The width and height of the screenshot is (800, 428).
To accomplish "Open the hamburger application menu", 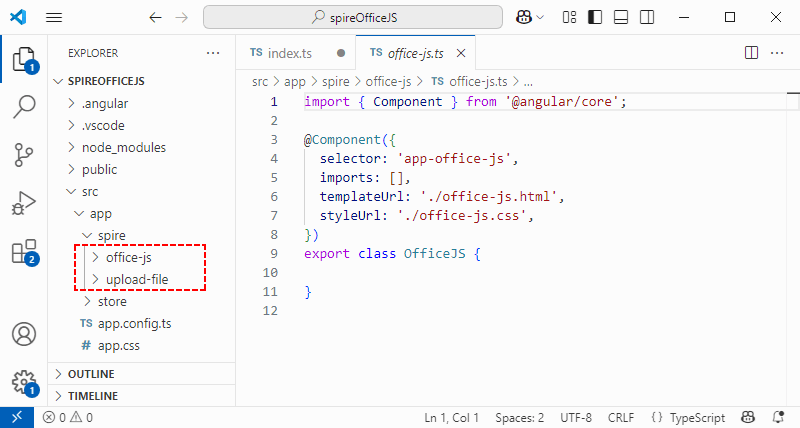I will click(54, 17).
